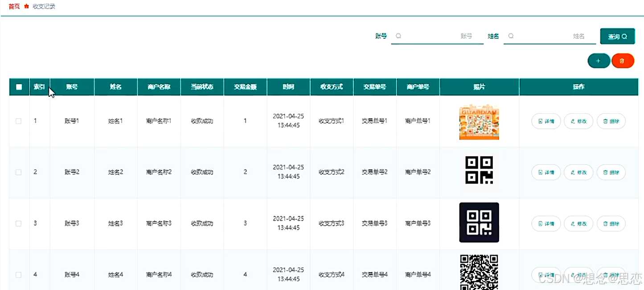Click the timestamp cell in 账号3 row
The image size is (644, 290).
click(x=288, y=224)
